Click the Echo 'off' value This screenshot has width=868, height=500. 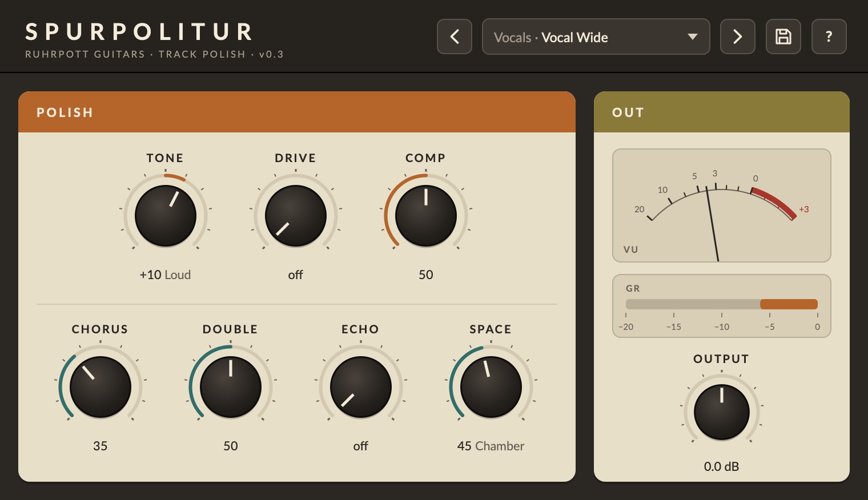click(x=361, y=446)
